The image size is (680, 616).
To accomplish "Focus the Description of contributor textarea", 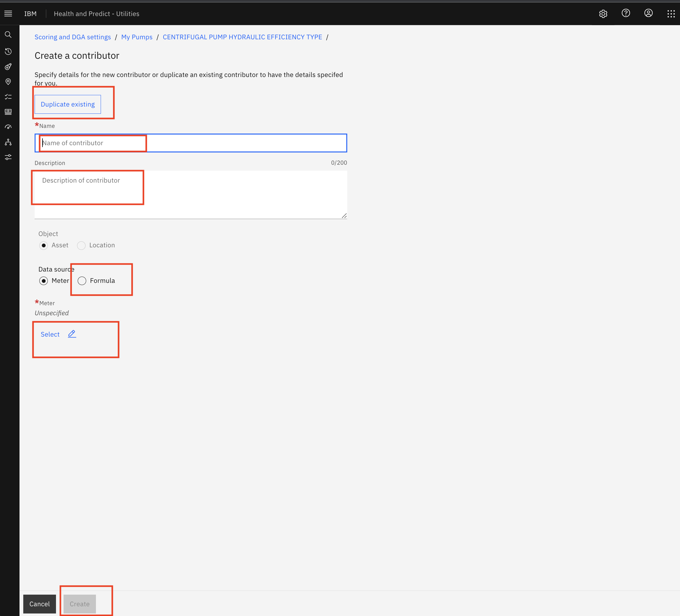I will pos(191,195).
